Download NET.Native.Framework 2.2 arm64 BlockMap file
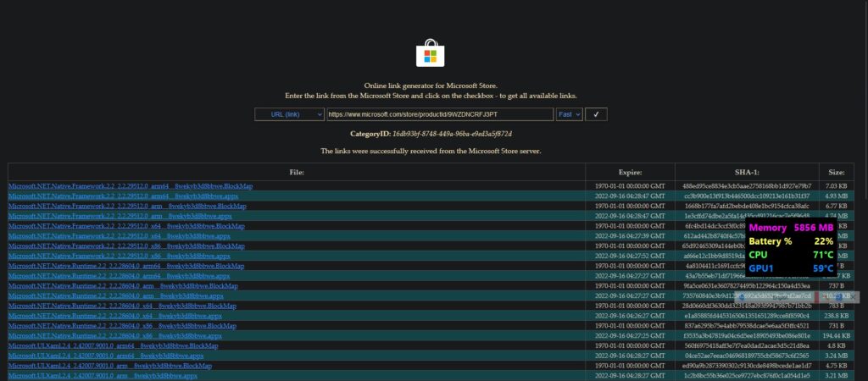This screenshot has height=381, width=868. [131, 186]
